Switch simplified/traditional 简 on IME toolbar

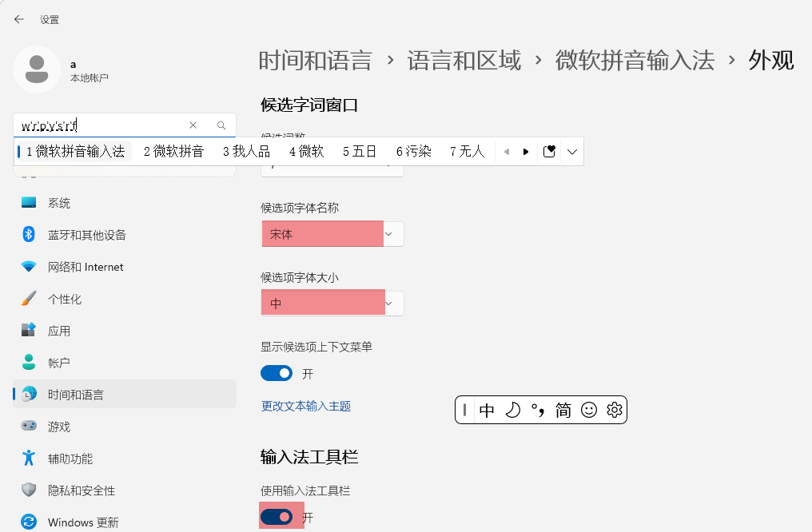[563, 411]
